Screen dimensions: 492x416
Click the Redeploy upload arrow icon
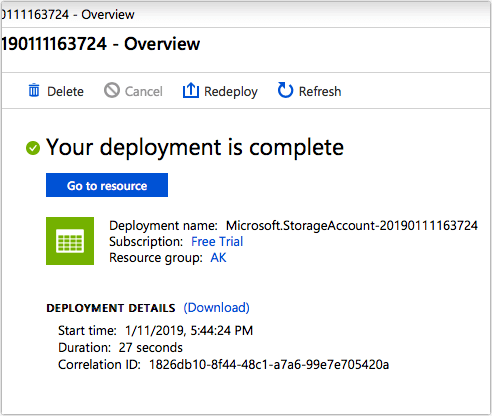click(191, 90)
